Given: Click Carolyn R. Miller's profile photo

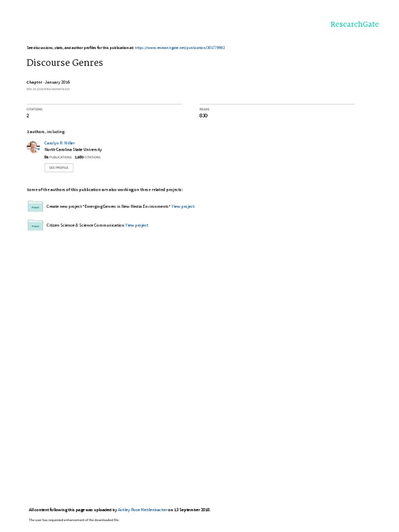Looking at the screenshot, I should [x=33, y=147].
